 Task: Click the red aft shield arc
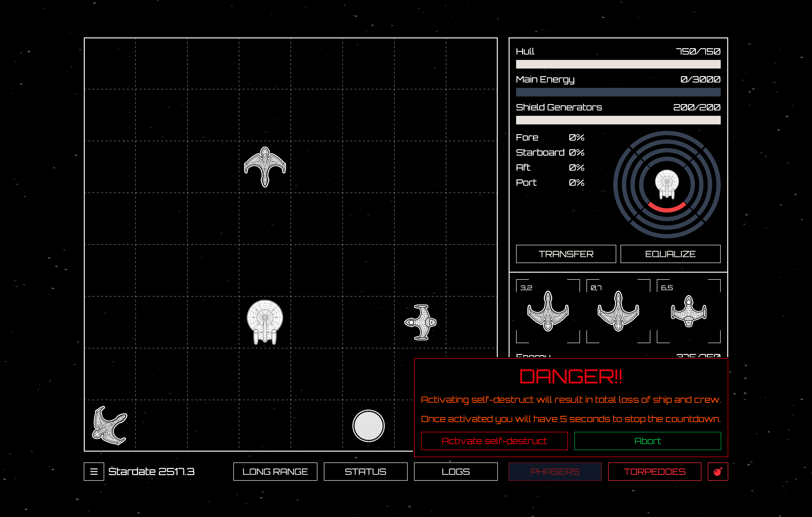(x=667, y=209)
